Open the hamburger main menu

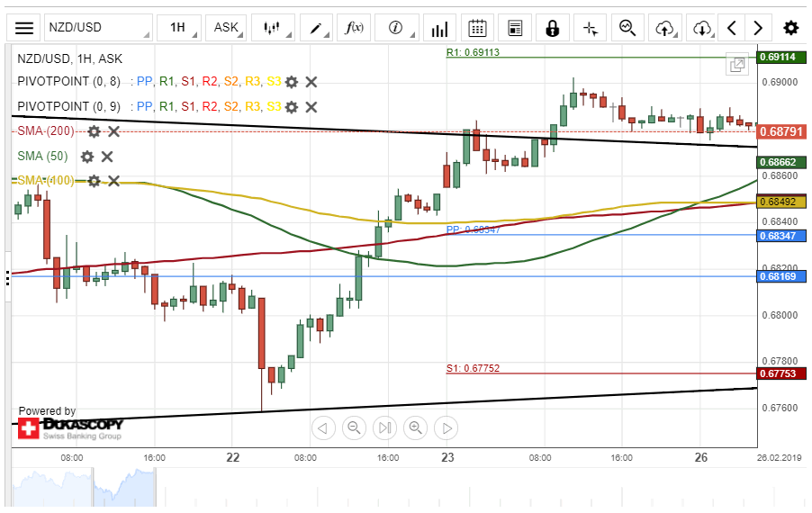click(26, 28)
